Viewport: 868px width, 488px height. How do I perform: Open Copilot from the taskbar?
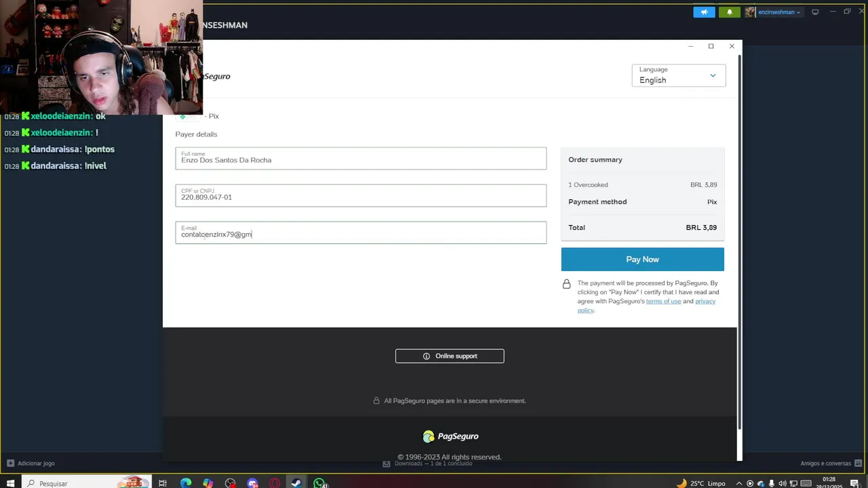(x=208, y=483)
